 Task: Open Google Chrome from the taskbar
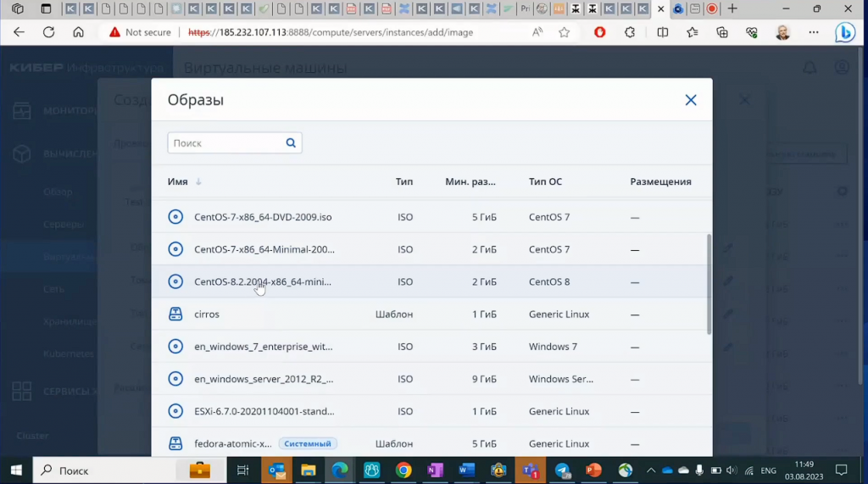403,470
